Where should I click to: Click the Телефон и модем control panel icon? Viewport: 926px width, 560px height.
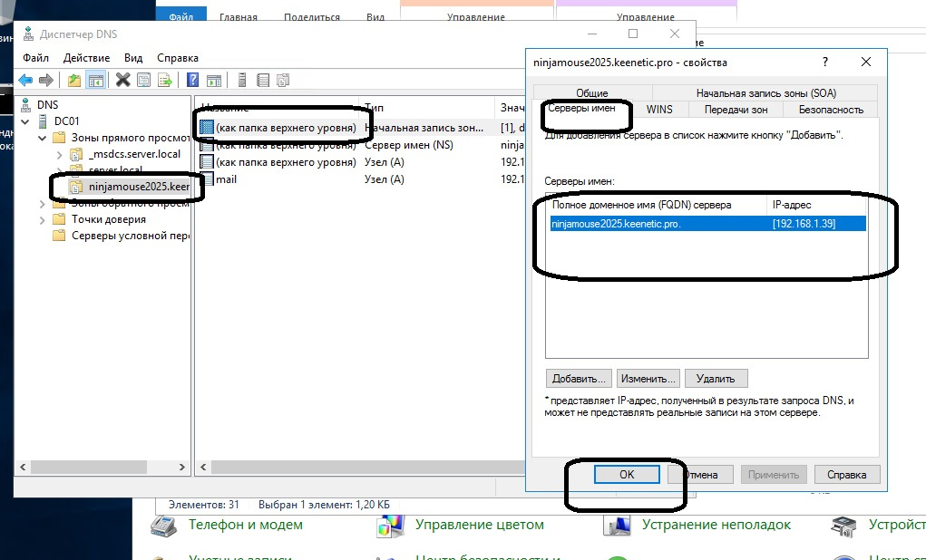(163, 526)
